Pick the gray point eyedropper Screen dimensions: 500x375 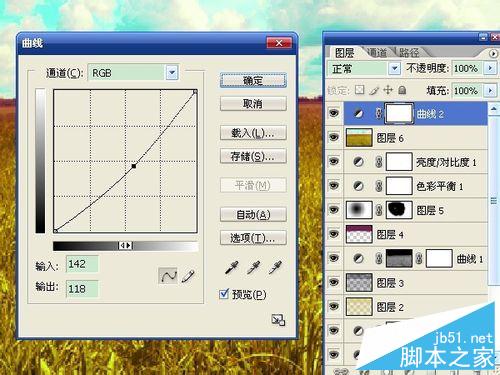point(253,267)
